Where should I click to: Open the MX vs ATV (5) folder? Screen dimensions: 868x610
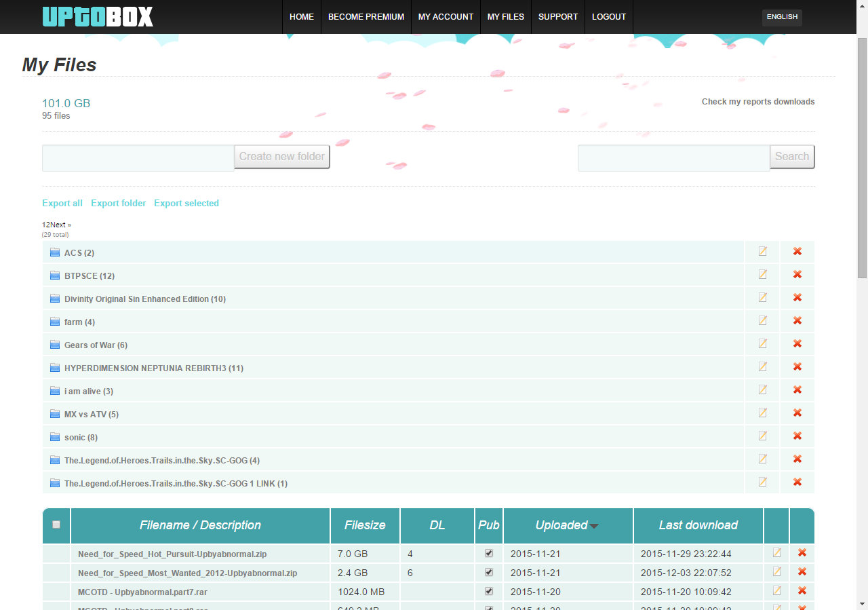coord(92,415)
